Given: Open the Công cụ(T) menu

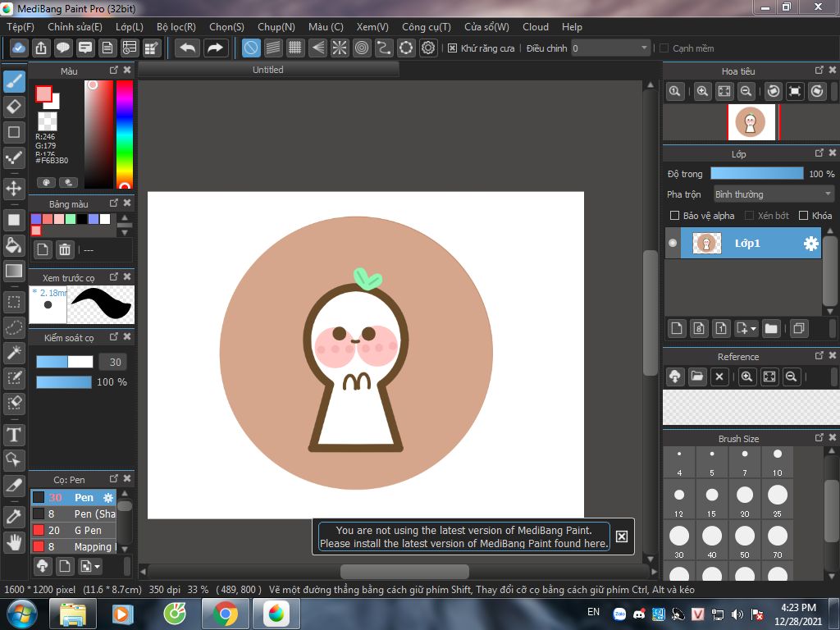Looking at the screenshot, I should pos(427,27).
